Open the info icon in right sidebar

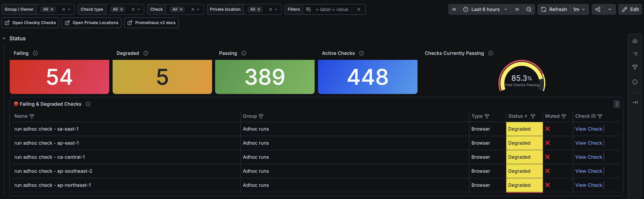pyautogui.click(x=635, y=82)
